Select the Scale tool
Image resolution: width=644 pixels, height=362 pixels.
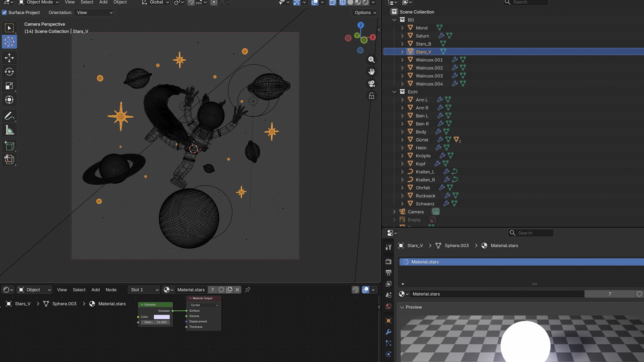click(x=9, y=86)
